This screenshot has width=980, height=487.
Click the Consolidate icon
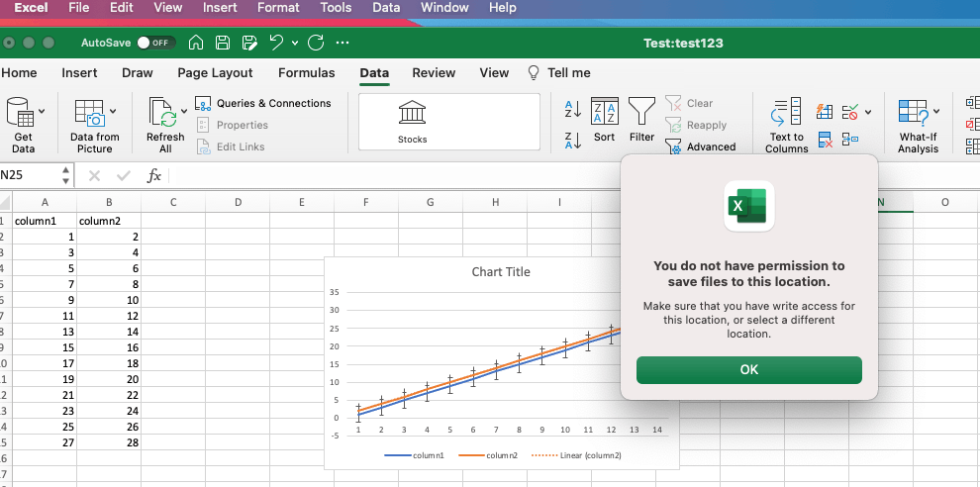point(850,140)
